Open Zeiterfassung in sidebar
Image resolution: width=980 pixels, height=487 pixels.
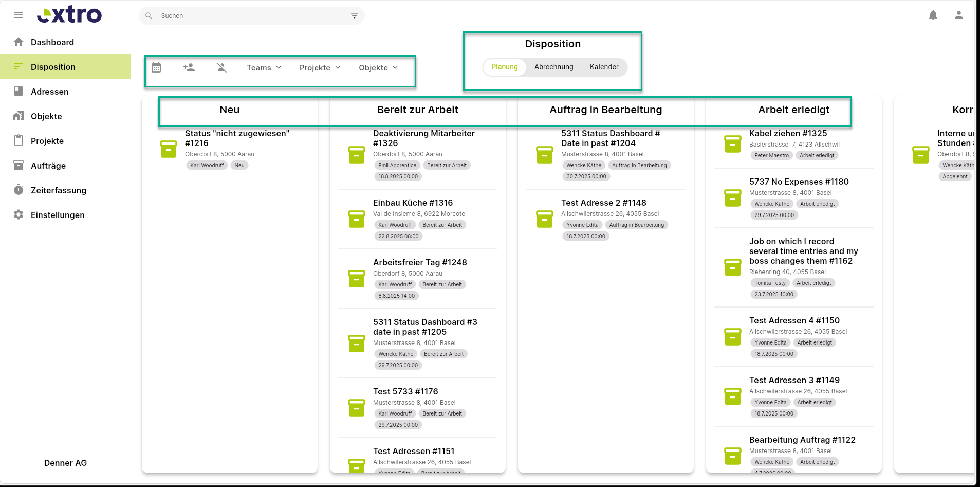(65, 190)
